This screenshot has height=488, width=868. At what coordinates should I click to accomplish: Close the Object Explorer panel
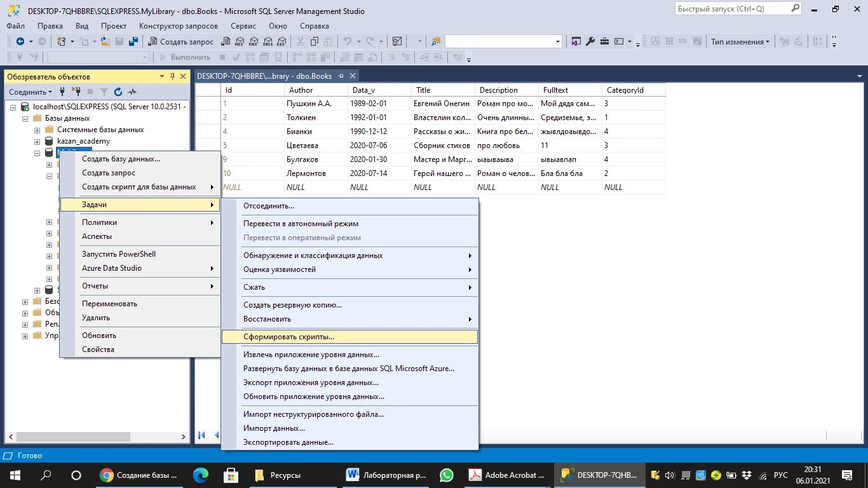point(183,76)
